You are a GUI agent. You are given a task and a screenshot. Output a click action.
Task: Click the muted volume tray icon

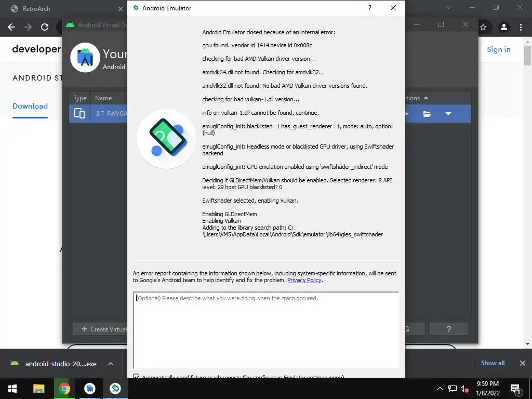click(x=464, y=389)
